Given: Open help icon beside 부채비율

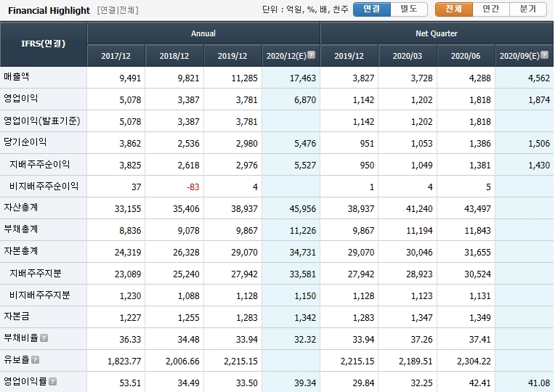Looking at the screenshot, I should [44, 338].
